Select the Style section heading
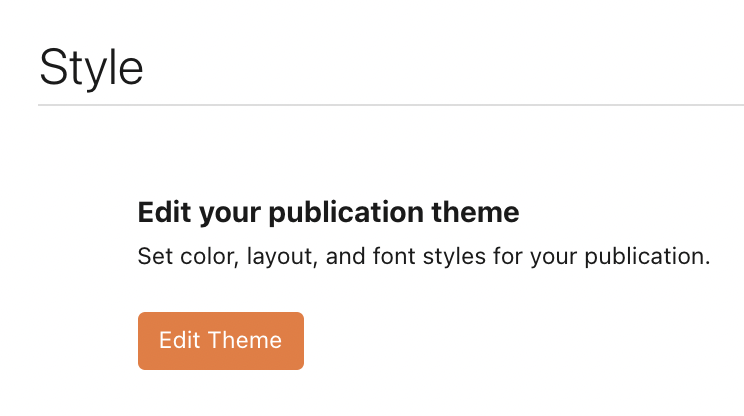Viewport: 744px width, 416px height. click(91, 68)
